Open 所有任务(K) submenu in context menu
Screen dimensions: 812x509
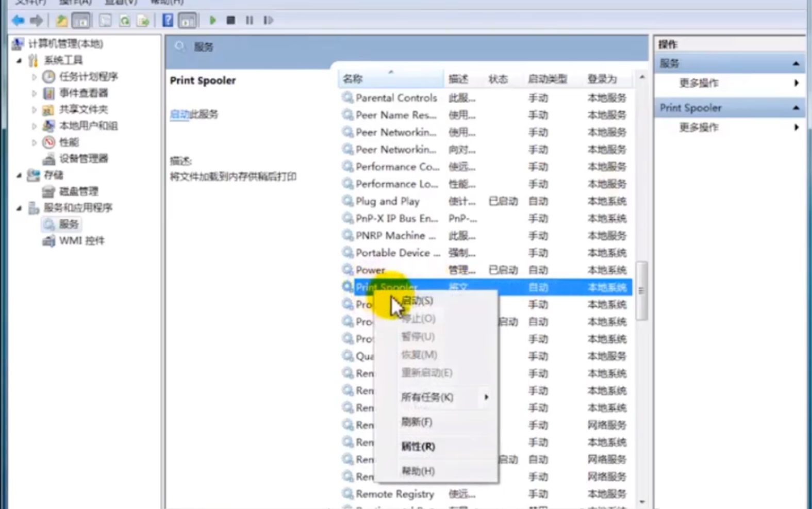(427, 397)
